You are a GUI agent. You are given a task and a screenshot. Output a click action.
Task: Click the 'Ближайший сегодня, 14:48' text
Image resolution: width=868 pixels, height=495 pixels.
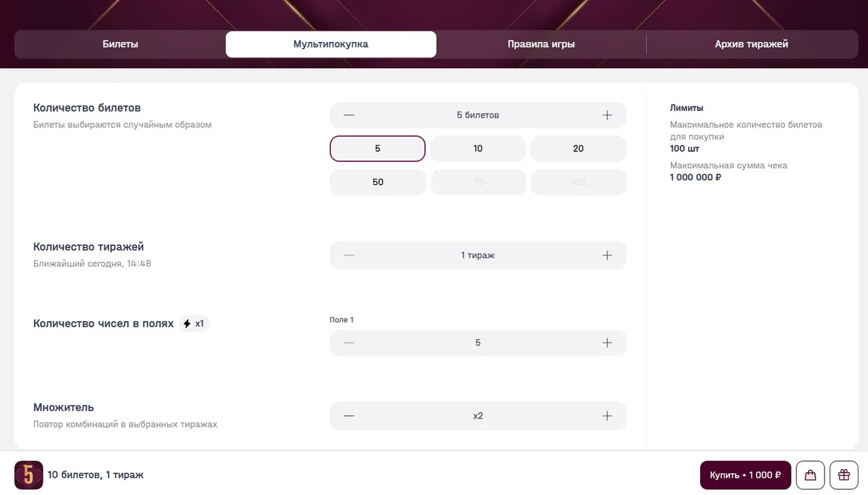point(92,263)
